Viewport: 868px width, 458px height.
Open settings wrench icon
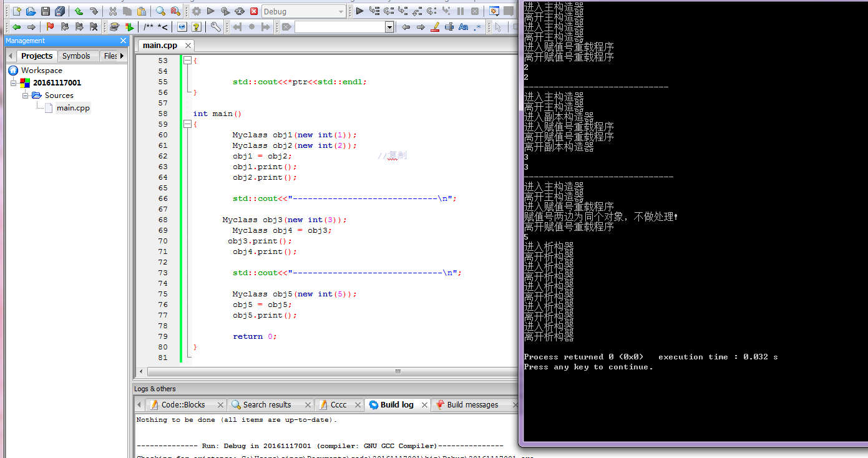coord(215,27)
